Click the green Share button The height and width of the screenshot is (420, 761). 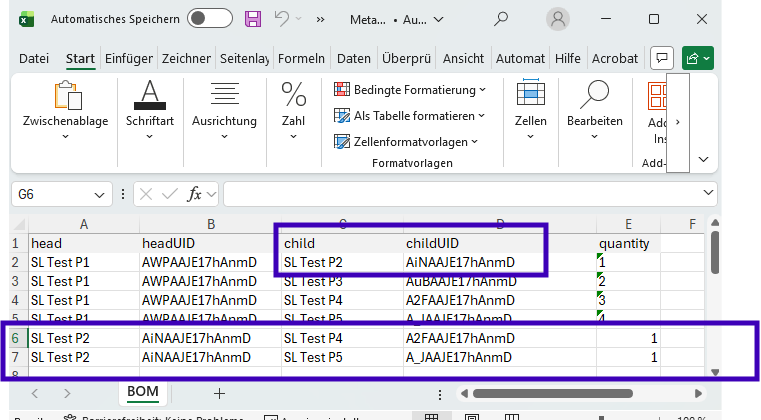pyautogui.click(x=697, y=58)
